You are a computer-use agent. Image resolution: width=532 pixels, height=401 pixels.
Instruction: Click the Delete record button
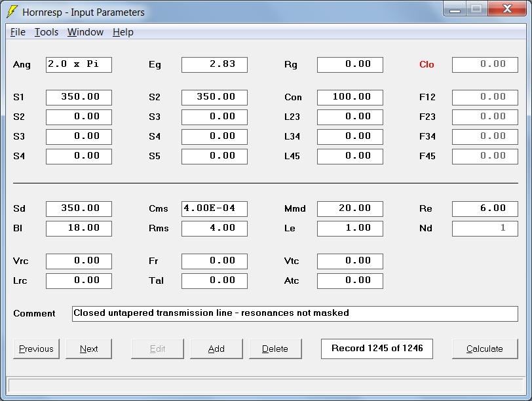click(x=275, y=349)
